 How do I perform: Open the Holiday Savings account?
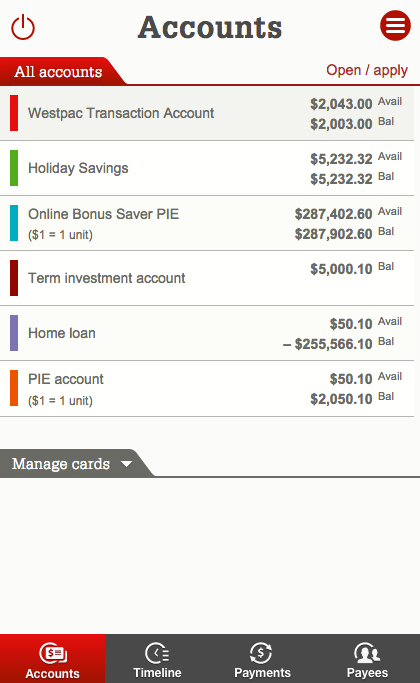[x=207, y=168]
